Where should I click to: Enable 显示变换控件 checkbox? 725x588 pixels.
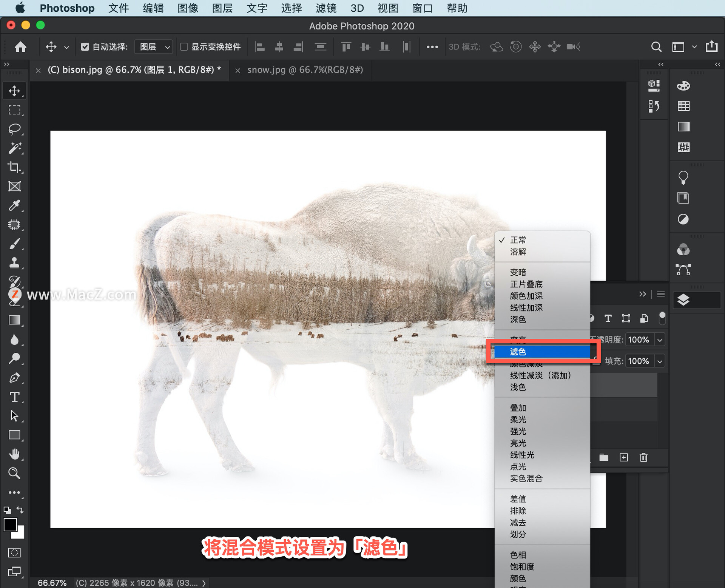click(x=184, y=46)
